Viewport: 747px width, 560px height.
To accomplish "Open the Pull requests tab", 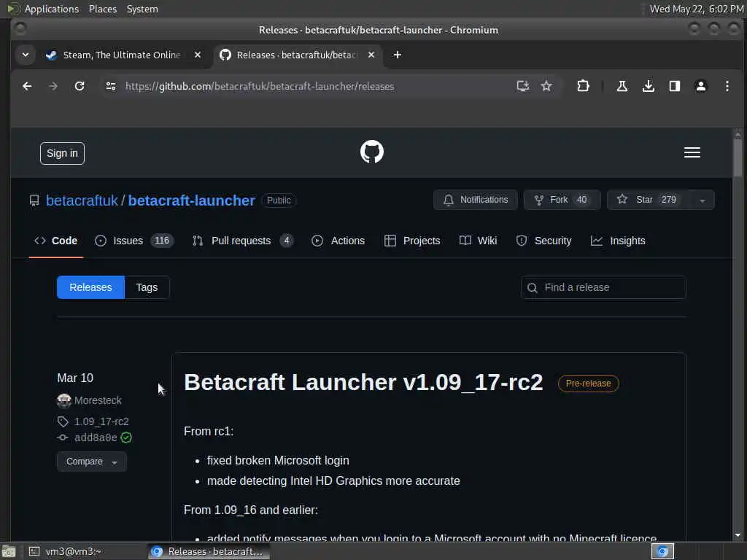I will (x=242, y=241).
